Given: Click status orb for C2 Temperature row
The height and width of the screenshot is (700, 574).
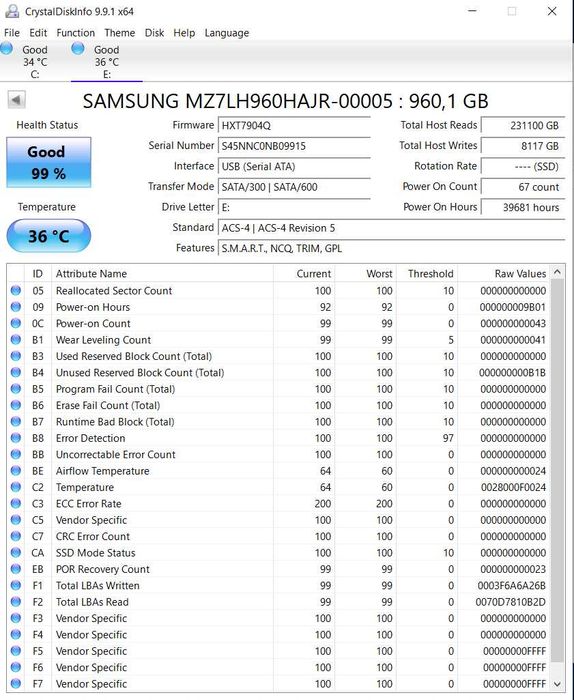Looking at the screenshot, I should [x=16, y=487].
